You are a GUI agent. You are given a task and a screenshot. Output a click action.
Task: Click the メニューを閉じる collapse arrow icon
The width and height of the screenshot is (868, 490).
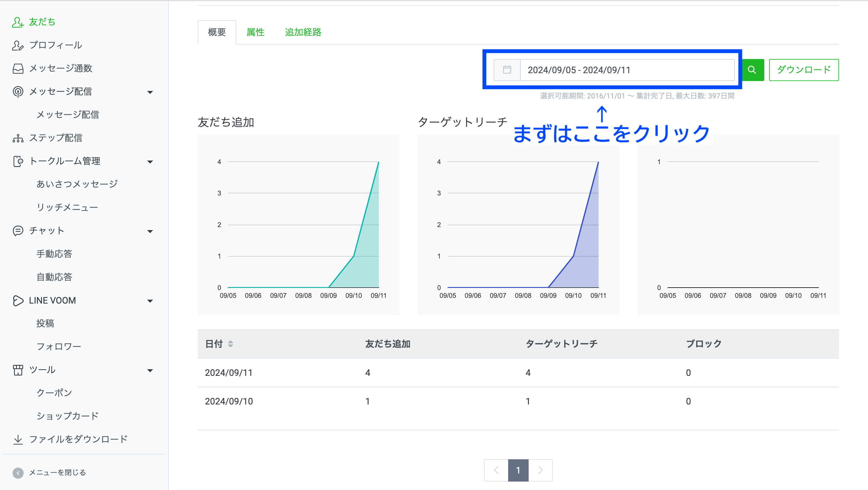click(x=17, y=473)
